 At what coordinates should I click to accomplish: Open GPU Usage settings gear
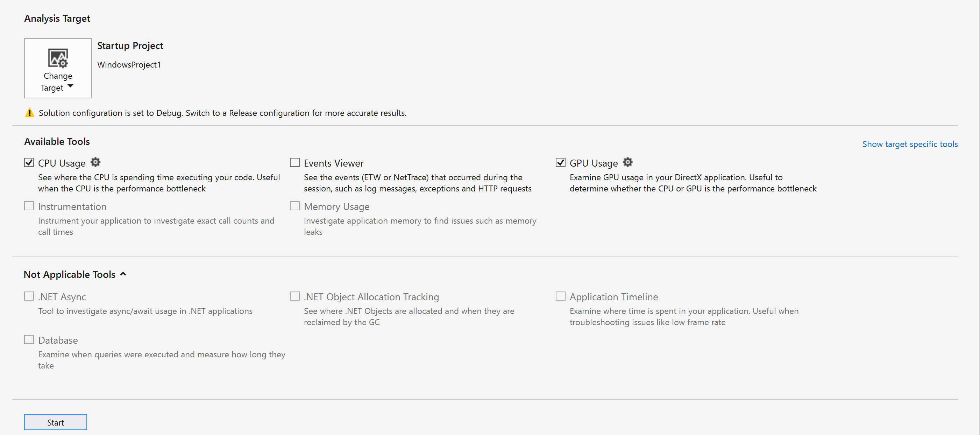coord(627,162)
